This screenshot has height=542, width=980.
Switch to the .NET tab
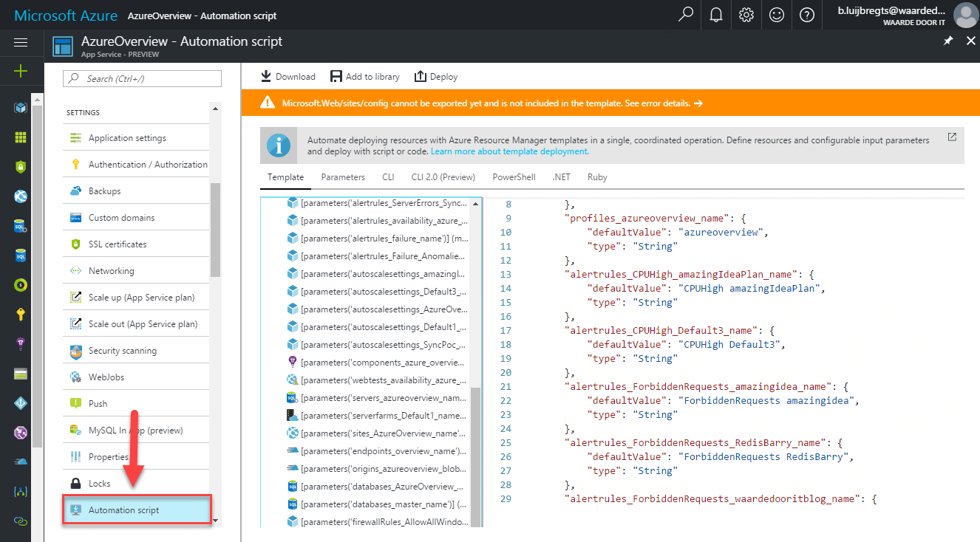pos(562,177)
